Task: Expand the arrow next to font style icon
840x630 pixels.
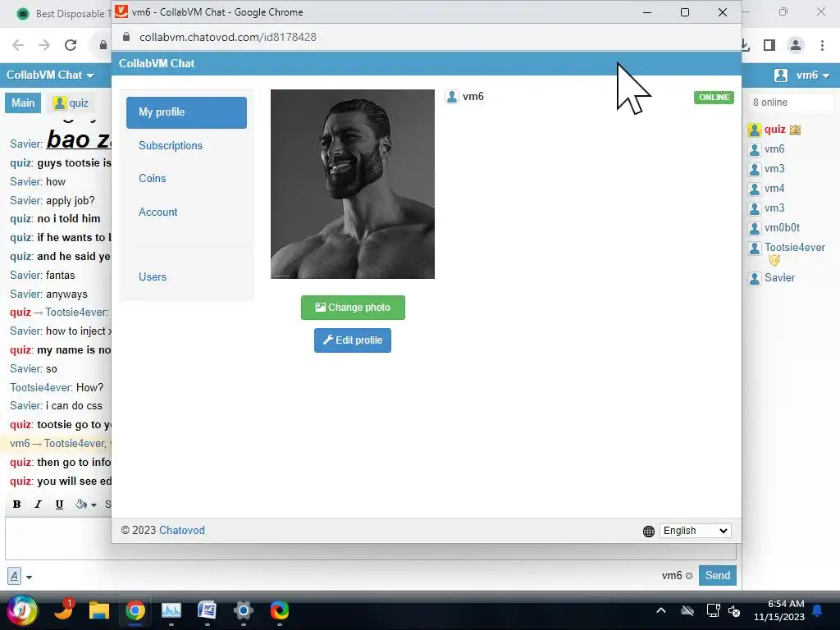Action: click(x=29, y=577)
